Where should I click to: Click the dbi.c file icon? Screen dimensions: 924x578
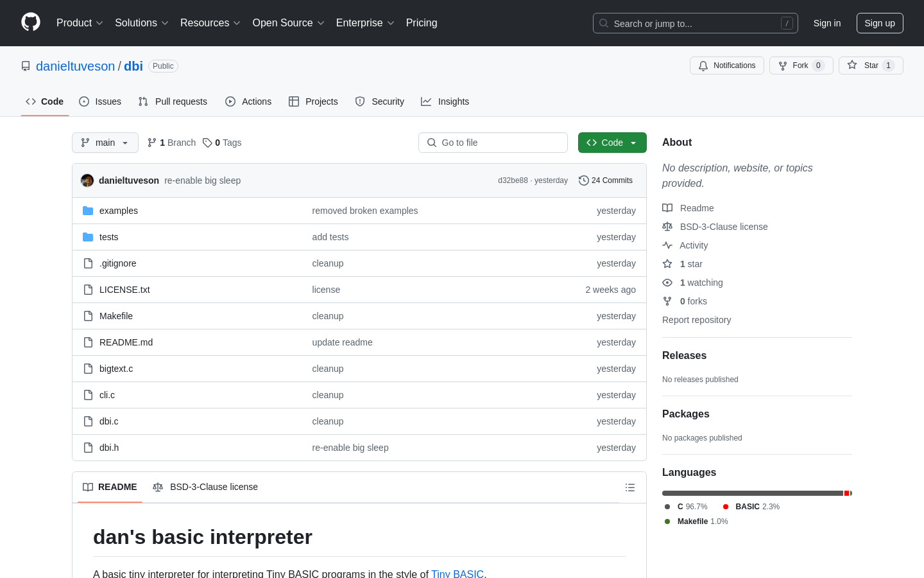pos(88,421)
